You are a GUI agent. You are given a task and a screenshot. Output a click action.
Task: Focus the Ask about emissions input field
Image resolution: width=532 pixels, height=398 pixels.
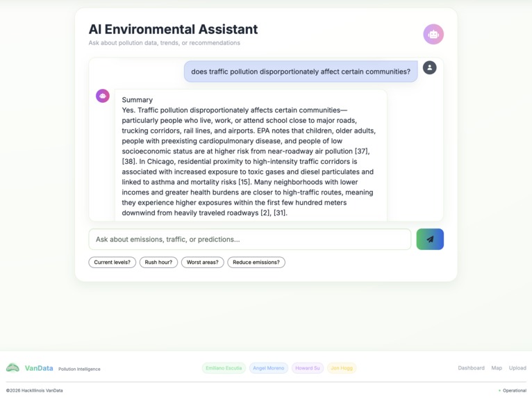pyautogui.click(x=250, y=239)
